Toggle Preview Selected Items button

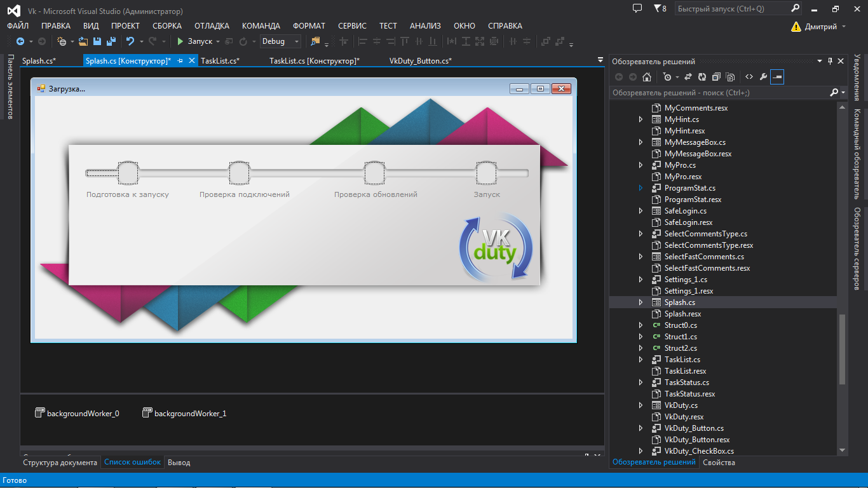coord(777,77)
